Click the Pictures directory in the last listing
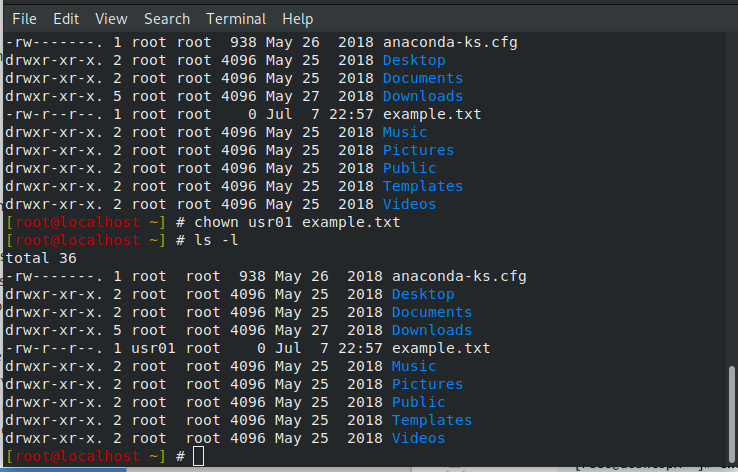This screenshot has width=738, height=472. coord(427,384)
